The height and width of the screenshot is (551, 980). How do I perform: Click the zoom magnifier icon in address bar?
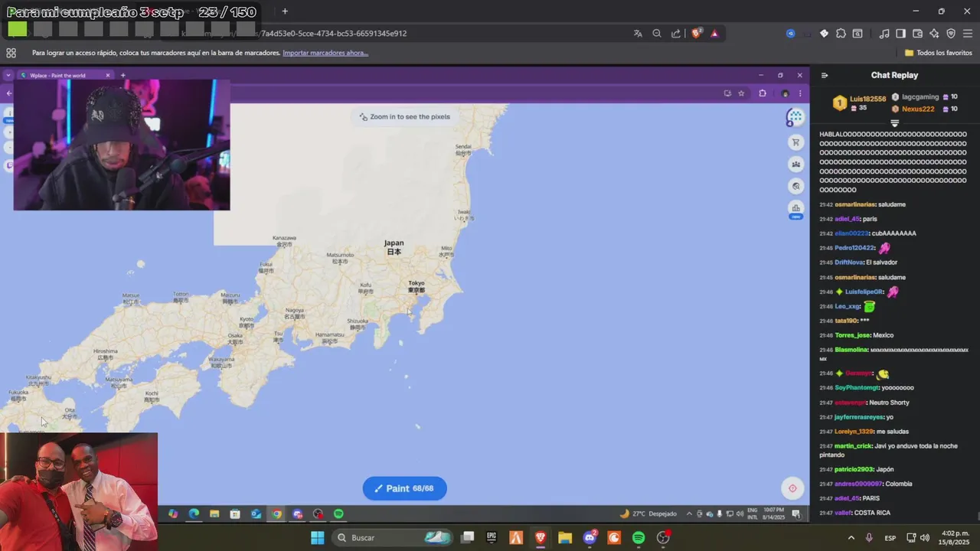click(x=657, y=34)
